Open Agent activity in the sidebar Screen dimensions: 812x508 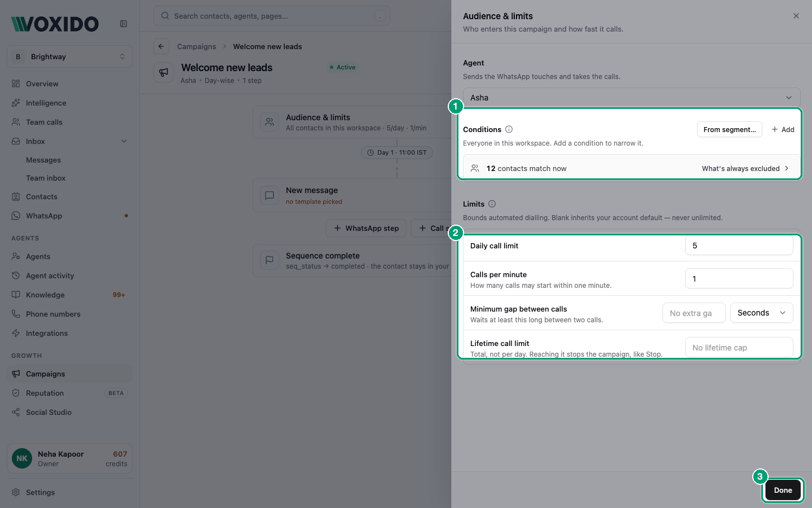click(x=70, y=275)
